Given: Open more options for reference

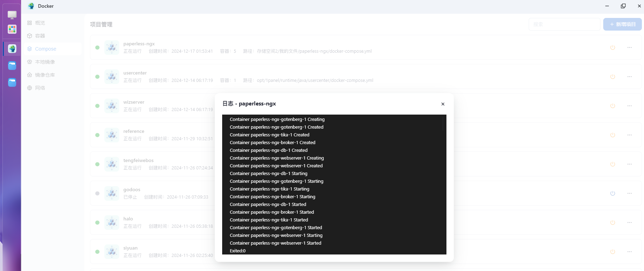Looking at the screenshot, I should [x=630, y=135].
